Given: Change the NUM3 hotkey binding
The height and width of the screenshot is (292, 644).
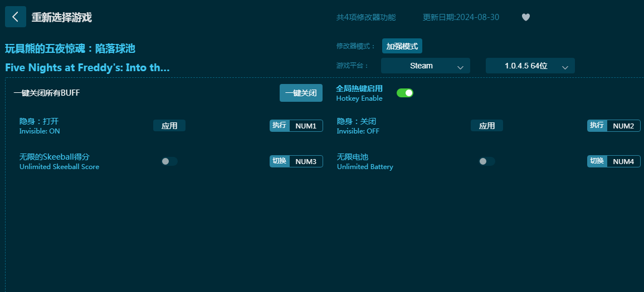Looking at the screenshot, I should tap(306, 161).
